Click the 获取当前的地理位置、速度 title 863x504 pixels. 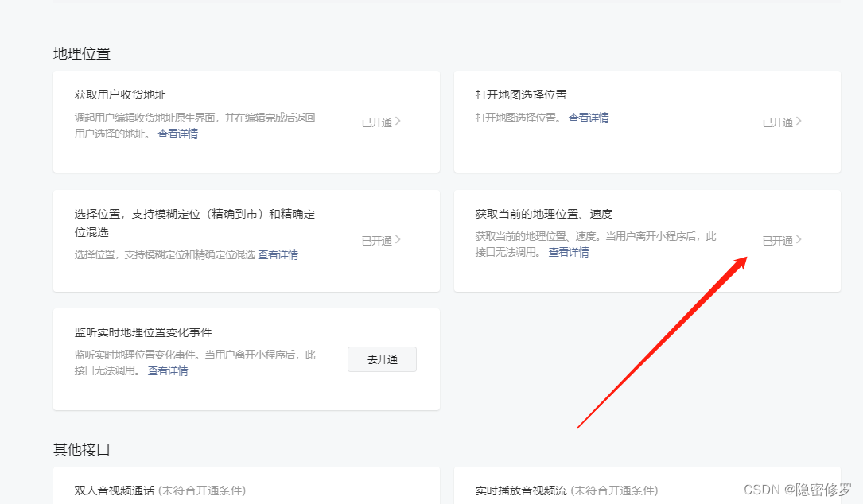pyautogui.click(x=543, y=214)
